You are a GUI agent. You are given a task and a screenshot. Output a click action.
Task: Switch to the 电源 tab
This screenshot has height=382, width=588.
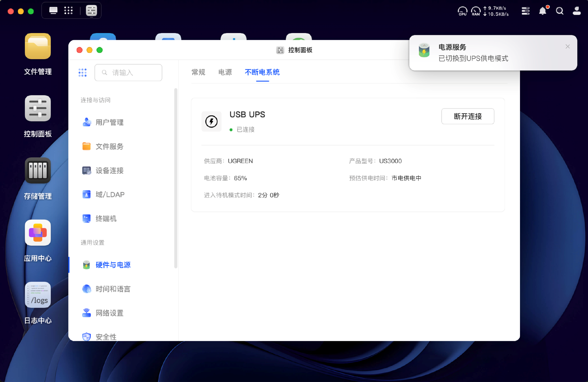(x=225, y=72)
